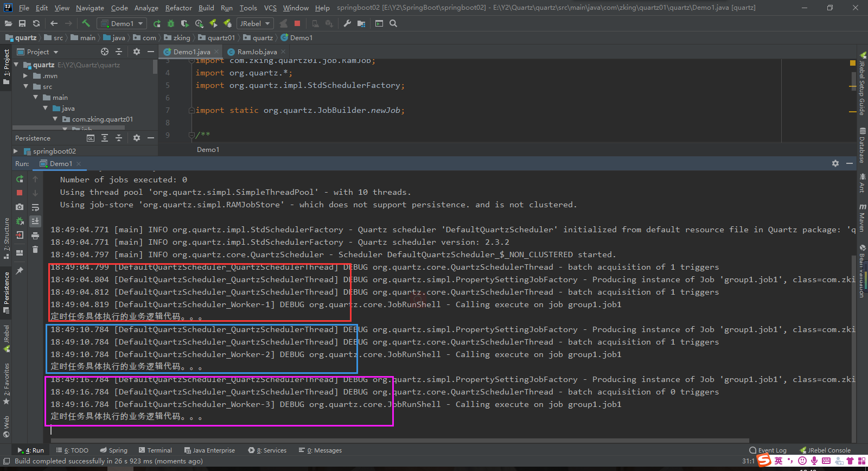Toggle the 2: Favorites tool window

point(6,384)
